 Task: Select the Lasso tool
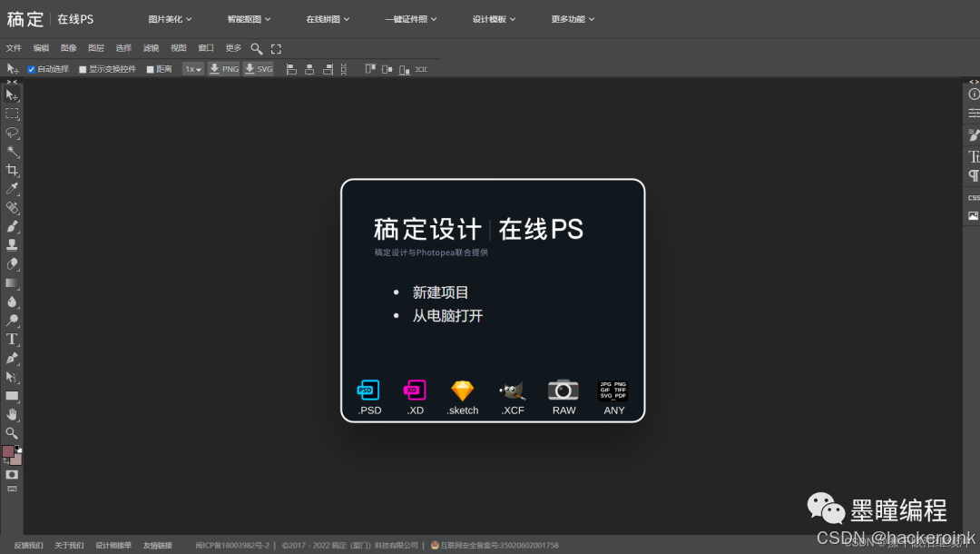[12, 133]
